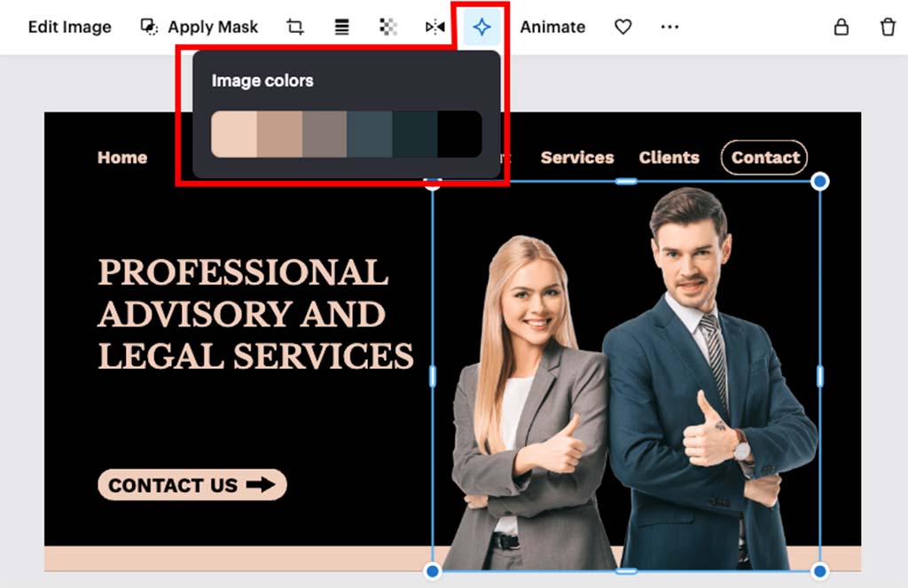This screenshot has height=588, width=908.
Task: Click the Services menu link
Action: [577, 157]
